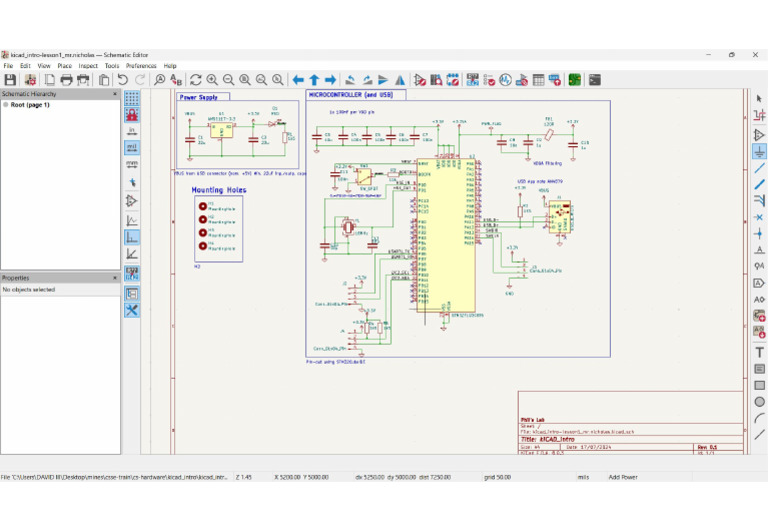Zoom to fit the page
The width and height of the screenshot is (768, 530).
tap(245, 80)
